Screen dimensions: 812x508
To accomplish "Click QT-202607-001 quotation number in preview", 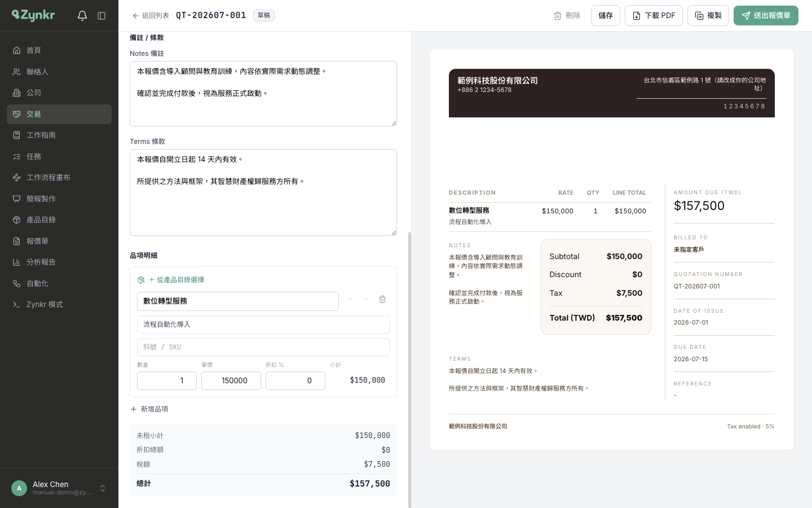I will coord(697,286).
